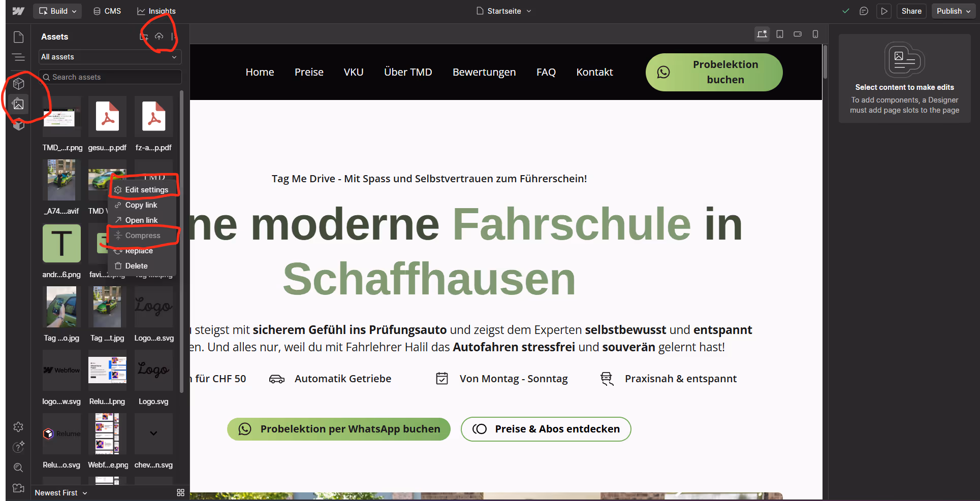
Task: Click Preise nav link
Action: [309, 72]
